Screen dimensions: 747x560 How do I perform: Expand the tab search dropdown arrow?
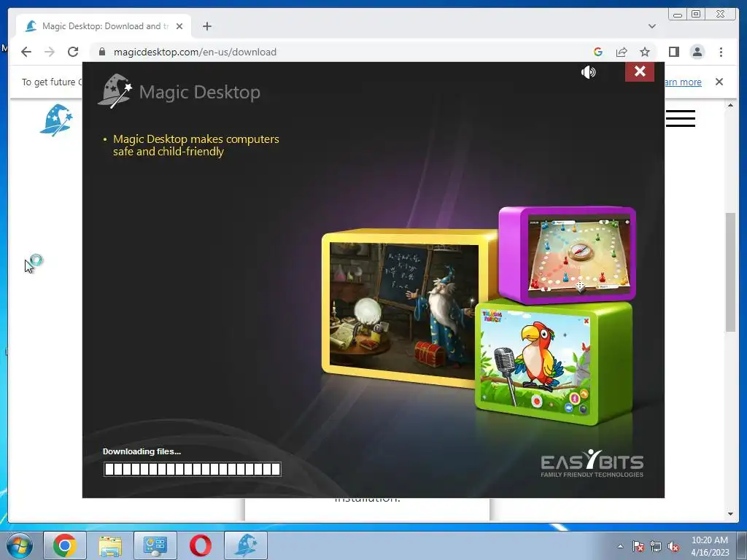click(651, 26)
